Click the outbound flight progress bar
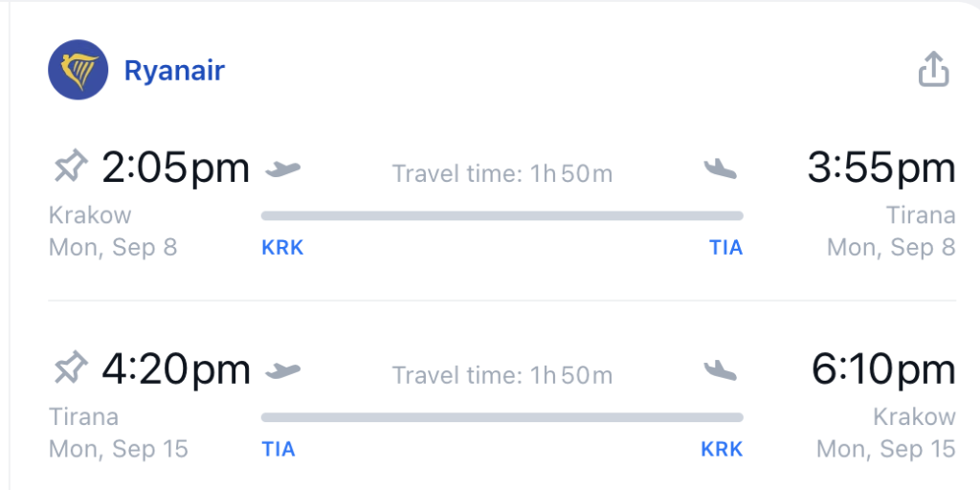 501,216
